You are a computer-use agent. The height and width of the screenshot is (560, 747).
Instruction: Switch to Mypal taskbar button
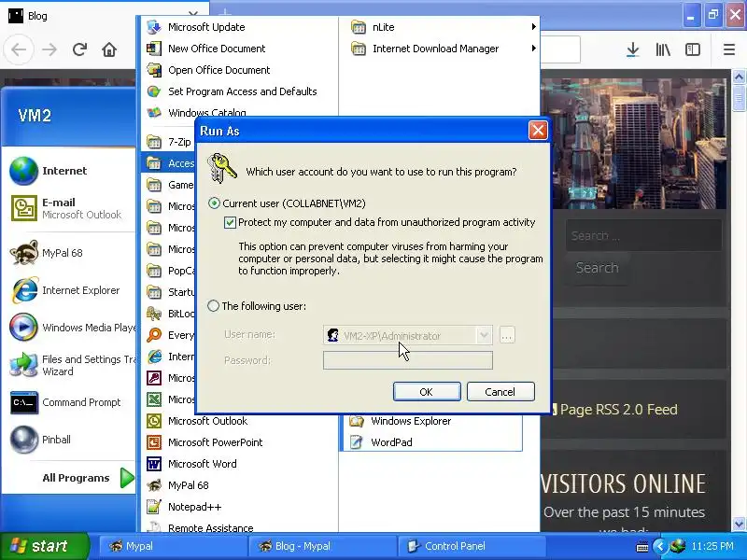pyautogui.click(x=173, y=546)
